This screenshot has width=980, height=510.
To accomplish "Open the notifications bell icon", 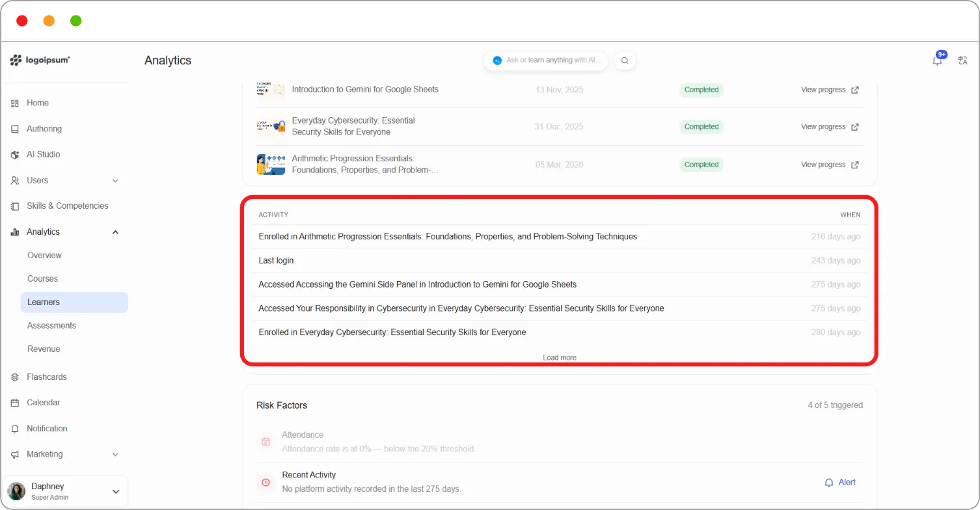I will 937,60.
